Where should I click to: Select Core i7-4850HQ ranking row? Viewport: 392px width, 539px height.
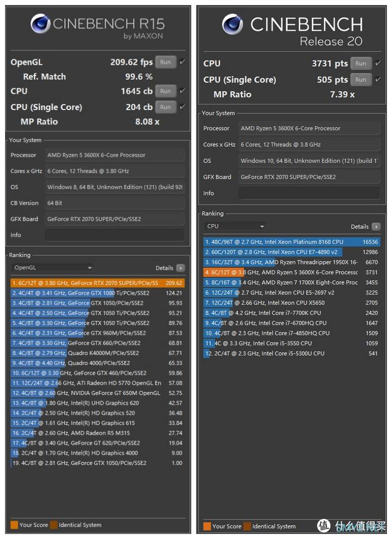coord(292,333)
